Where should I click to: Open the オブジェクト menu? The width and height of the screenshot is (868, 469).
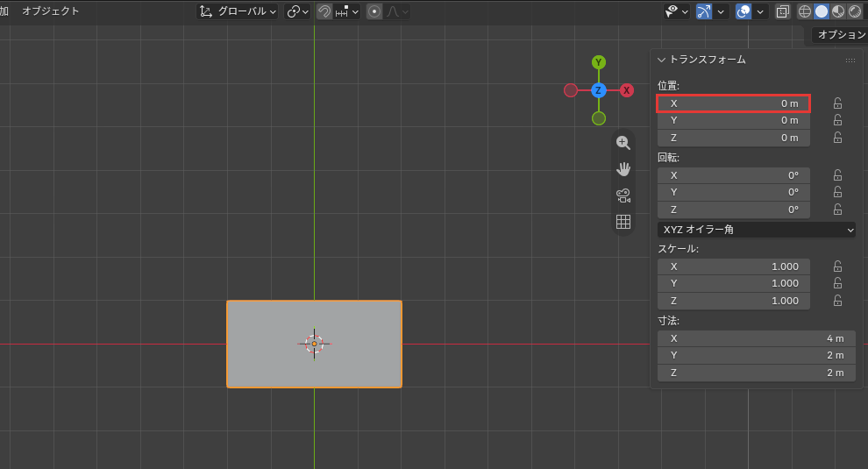[x=50, y=11]
